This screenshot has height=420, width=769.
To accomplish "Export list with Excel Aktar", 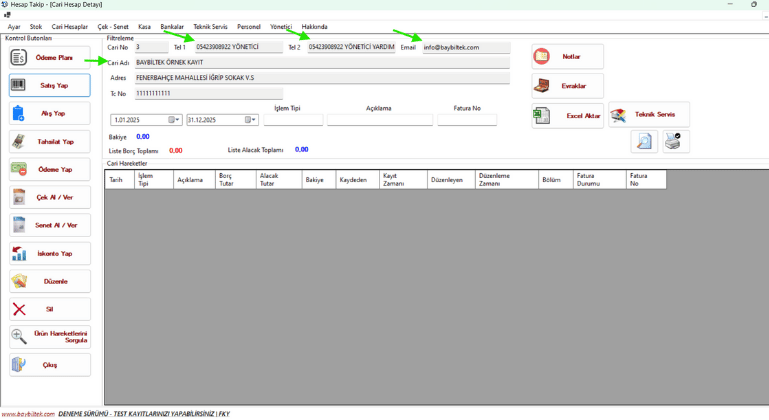I will (x=567, y=115).
